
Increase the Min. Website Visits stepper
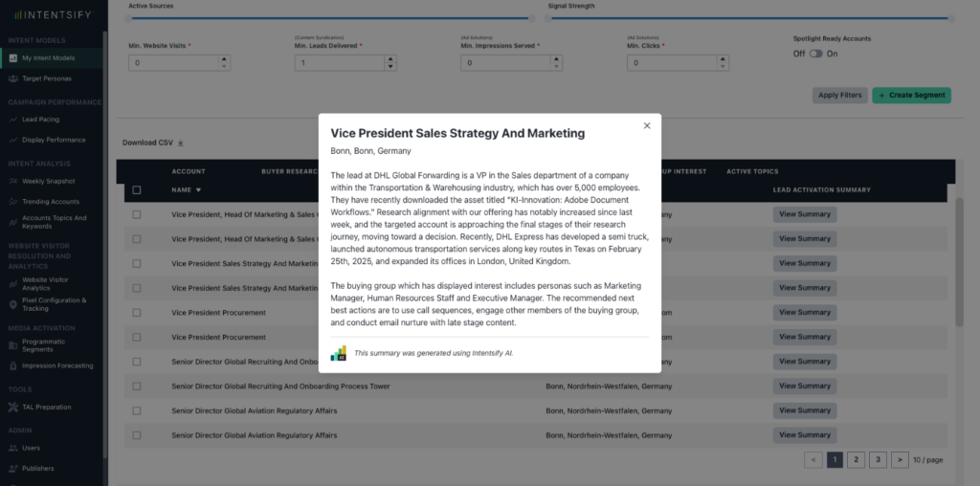pos(224,58)
